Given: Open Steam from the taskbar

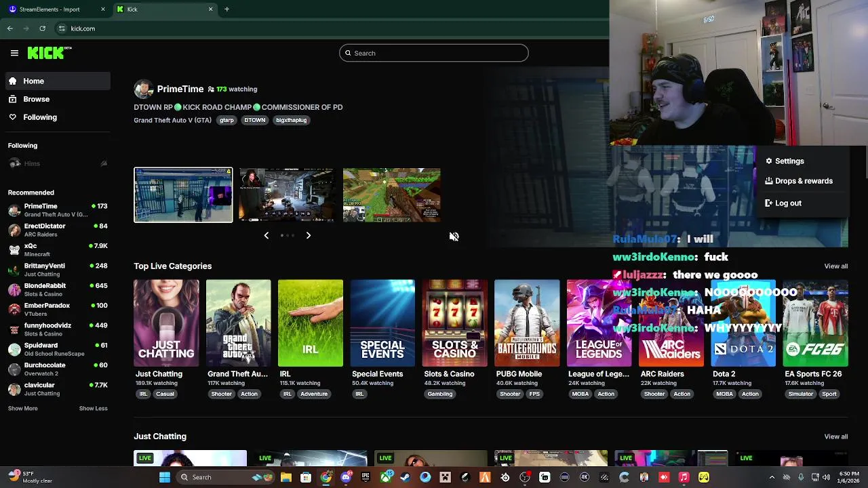Looking at the screenshot, I should pos(405,477).
